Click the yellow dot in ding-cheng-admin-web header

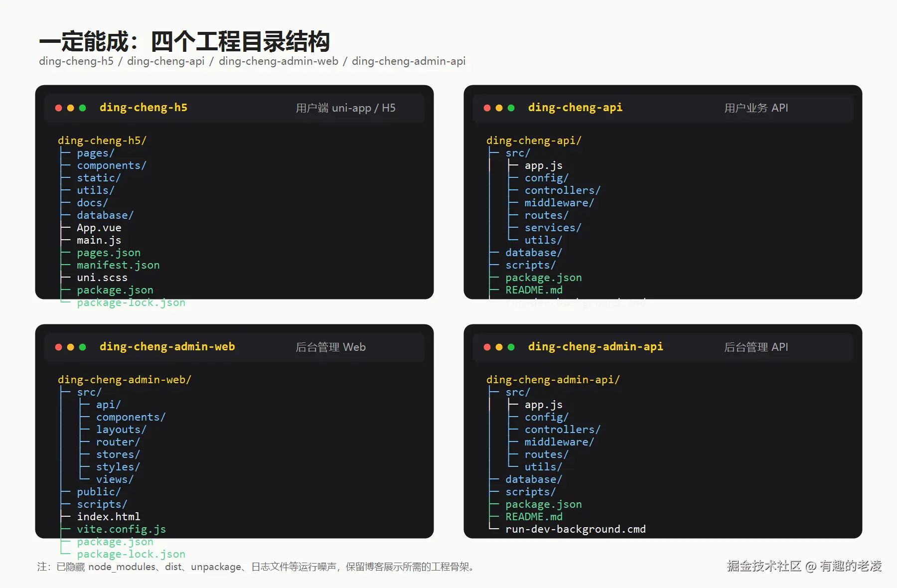(x=71, y=347)
